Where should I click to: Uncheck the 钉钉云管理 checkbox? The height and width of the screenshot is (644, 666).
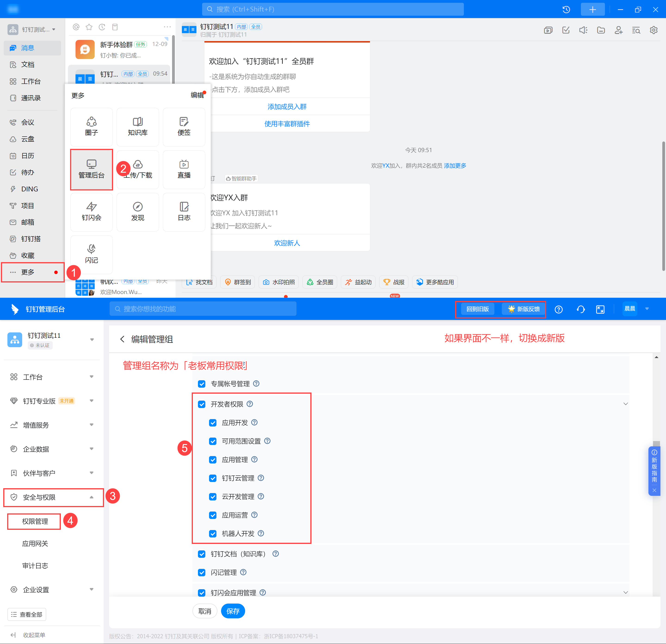(x=213, y=478)
